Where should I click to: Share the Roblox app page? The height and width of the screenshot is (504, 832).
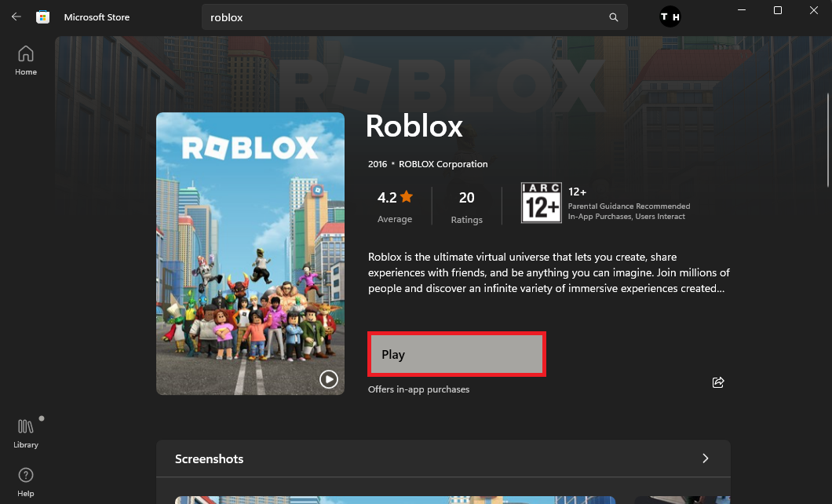click(717, 382)
